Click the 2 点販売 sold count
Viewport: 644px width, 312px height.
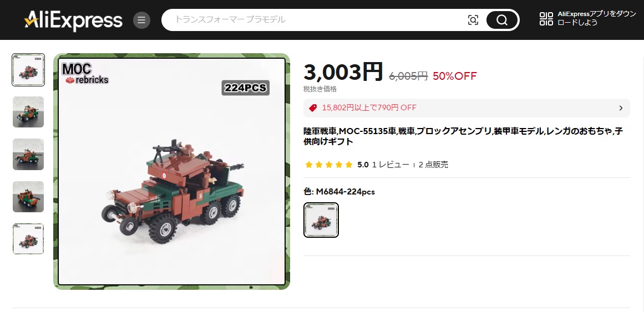[433, 165]
